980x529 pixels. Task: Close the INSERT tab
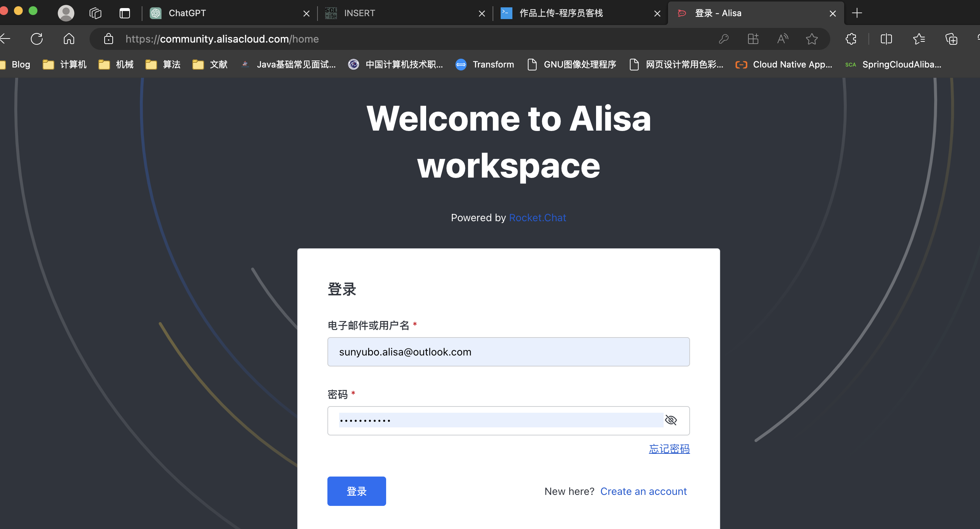pyautogui.click(x=482, y=14)
